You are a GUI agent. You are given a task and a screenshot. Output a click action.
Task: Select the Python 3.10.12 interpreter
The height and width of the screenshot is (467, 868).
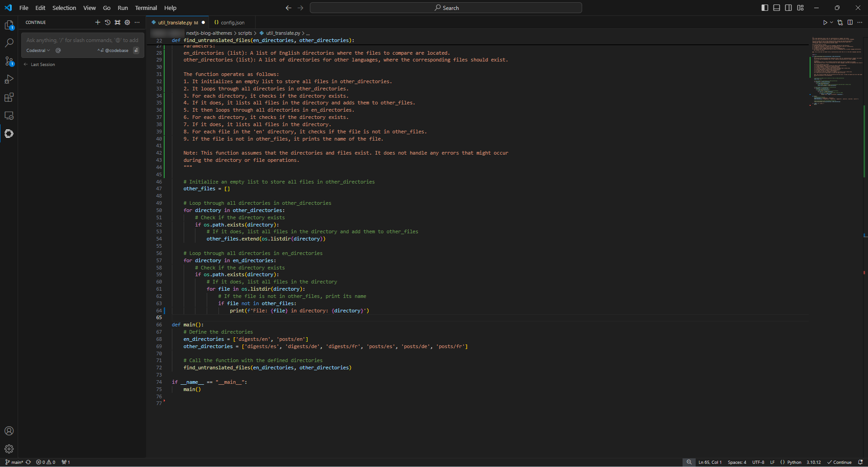pyautogui.click(x=813, y=462)
